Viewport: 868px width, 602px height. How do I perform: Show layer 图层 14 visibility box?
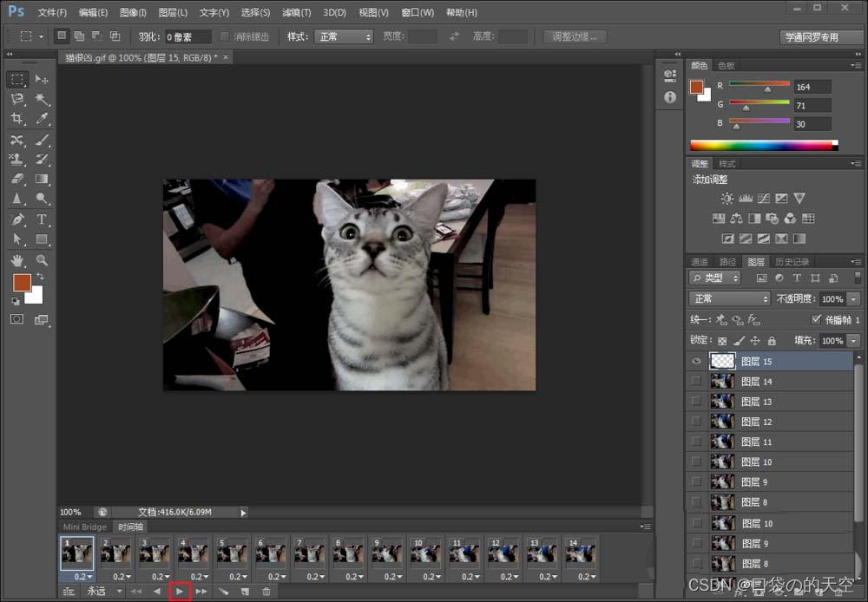click(x=696, y=381)
